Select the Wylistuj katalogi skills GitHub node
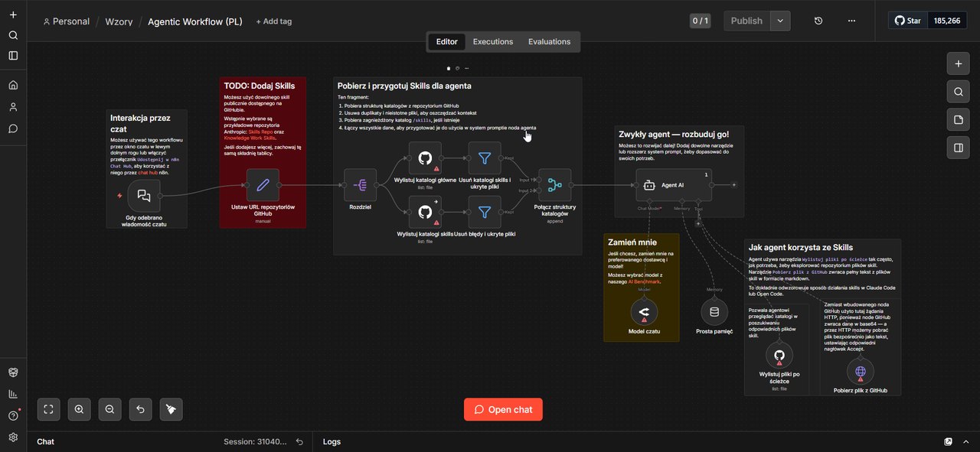Image resolution: width=980 pixels, height=452 pixels. click(425, 212)
